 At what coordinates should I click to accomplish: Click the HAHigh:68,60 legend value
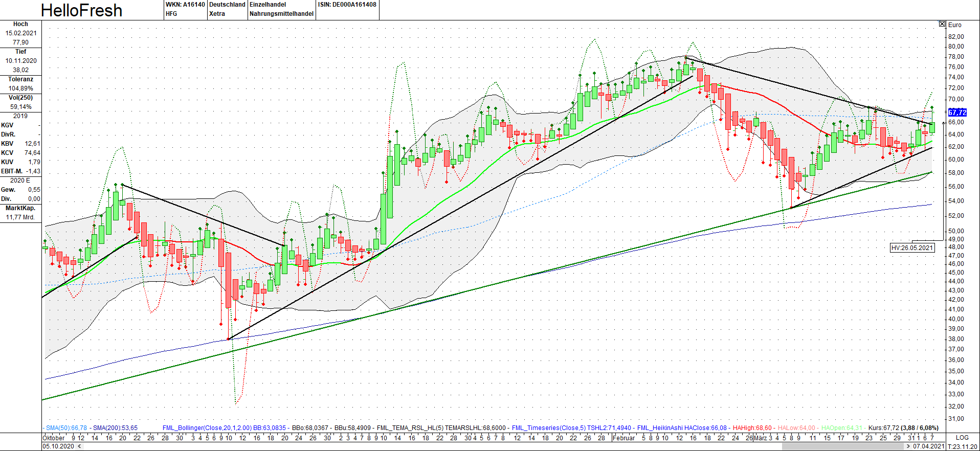pyautogui.click(x=752, y=428)
